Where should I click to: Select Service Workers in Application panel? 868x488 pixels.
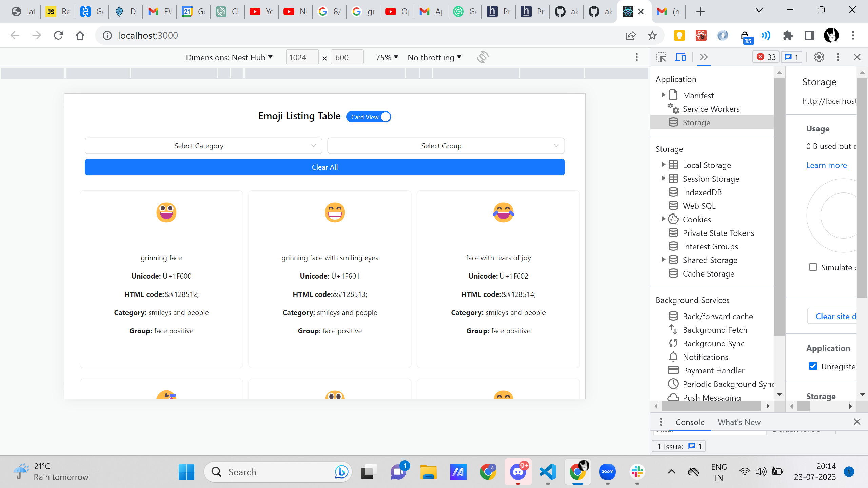click(711, 109)
